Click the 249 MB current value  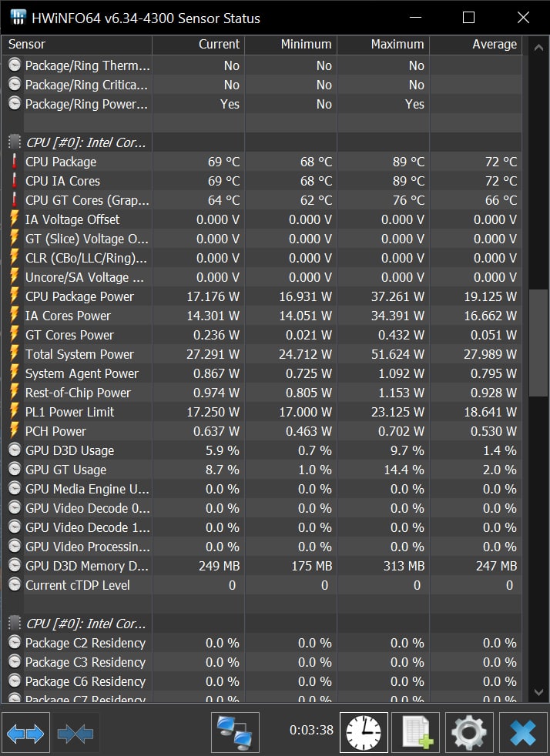(219, 566)
